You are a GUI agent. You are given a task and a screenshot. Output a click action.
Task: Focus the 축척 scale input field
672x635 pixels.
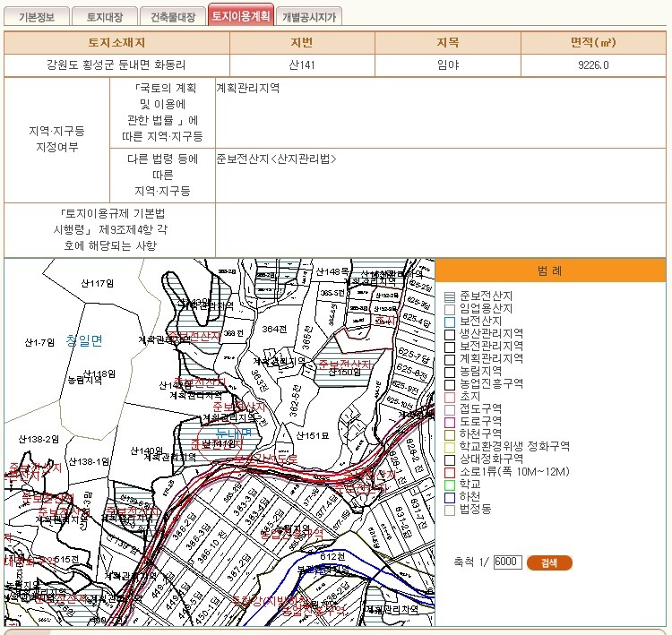coord(507,562)
